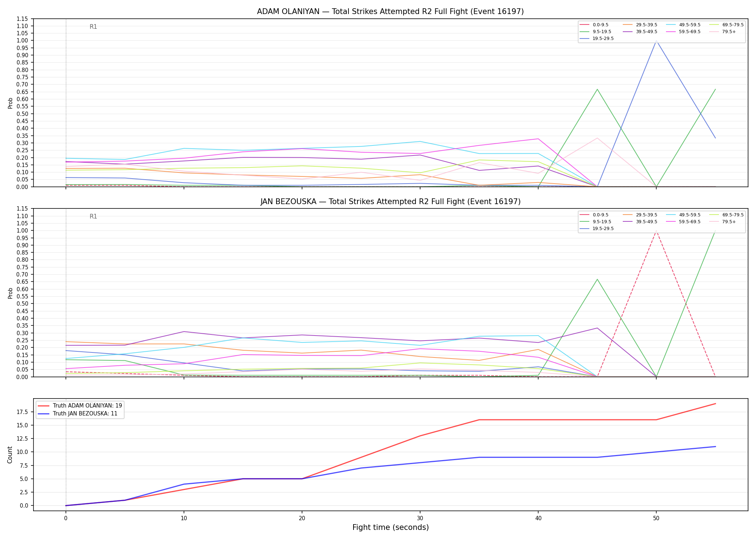This screenshot has width=756, height=540.
Task: Click the 'Fight time (seconds)' axis label
Action: coord(391,527)
